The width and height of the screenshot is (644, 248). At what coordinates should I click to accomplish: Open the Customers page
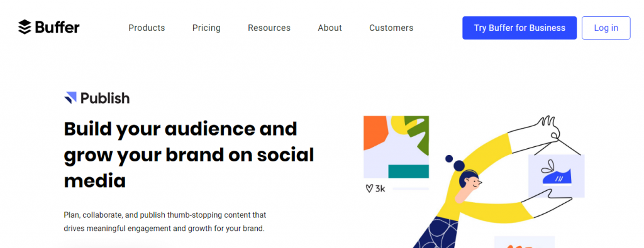pyautogui.click(x=391, y=28)
